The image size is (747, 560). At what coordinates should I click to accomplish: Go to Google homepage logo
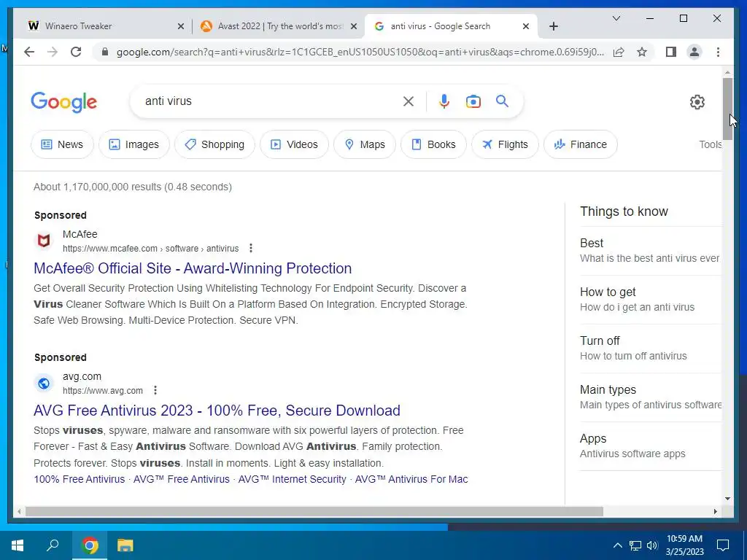(64, 102)
